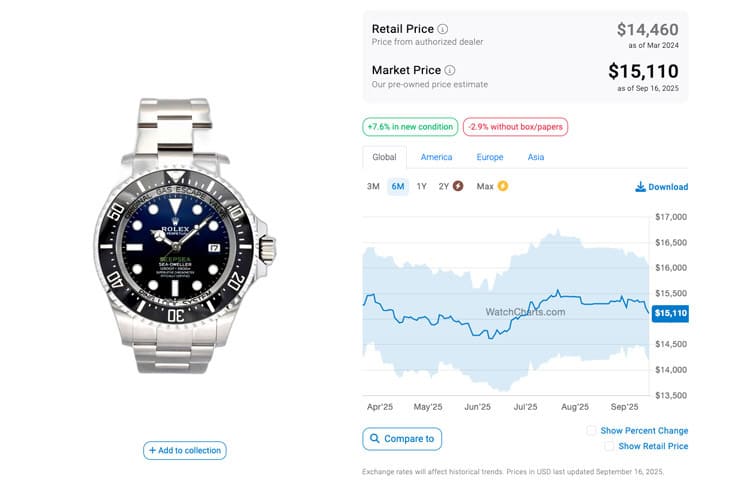This screenshot has width=730, height=482.
Task: Choose the 1Y time range
Action: point(421,186)
